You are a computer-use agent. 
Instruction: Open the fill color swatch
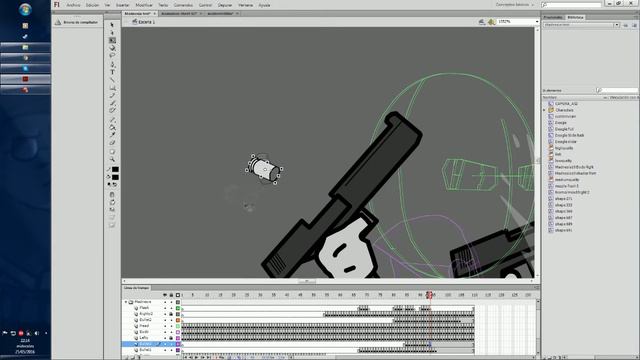pyautogui.click(x=116, y=178)
